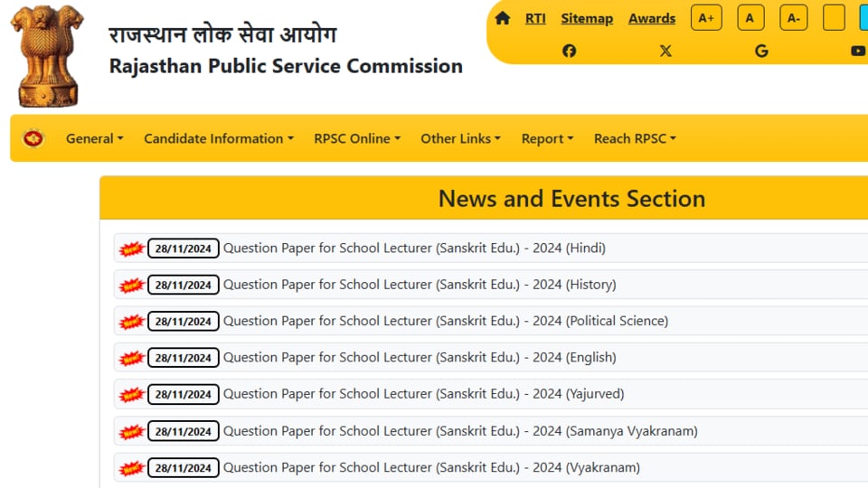The image size is (868, 488).
Task: Open the RPSC Online dropdown
Action: click(x=357, y=138)
